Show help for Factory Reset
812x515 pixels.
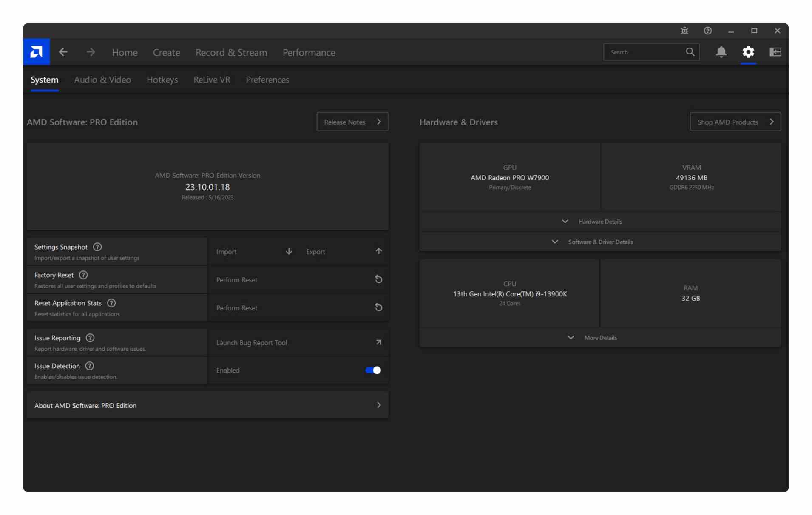pos(83,275)
